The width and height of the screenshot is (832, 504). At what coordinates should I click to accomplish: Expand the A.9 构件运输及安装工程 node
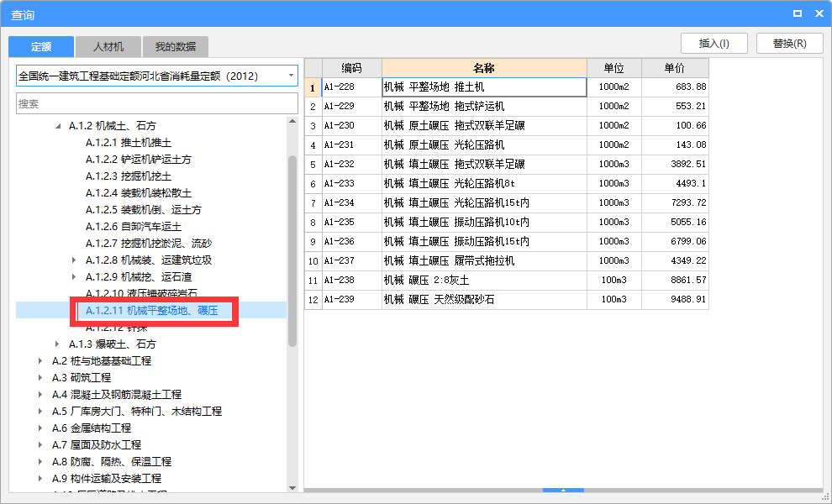pos(40,479)
